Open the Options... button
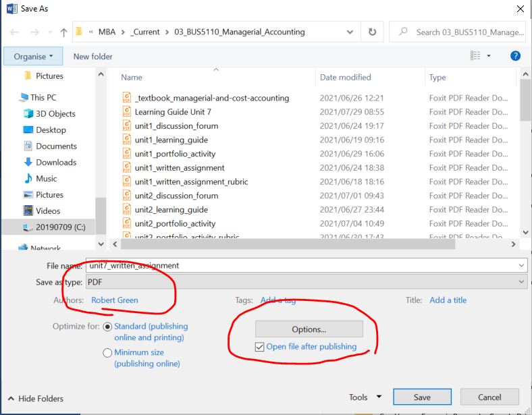The image size is (532, 415). 309,329
